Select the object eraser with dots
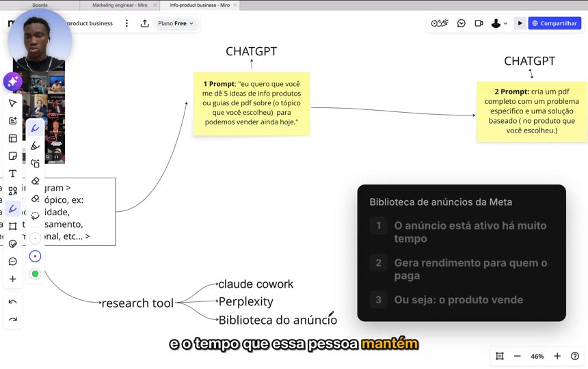Viewport: 588px width, 369px height. (36, 199)
